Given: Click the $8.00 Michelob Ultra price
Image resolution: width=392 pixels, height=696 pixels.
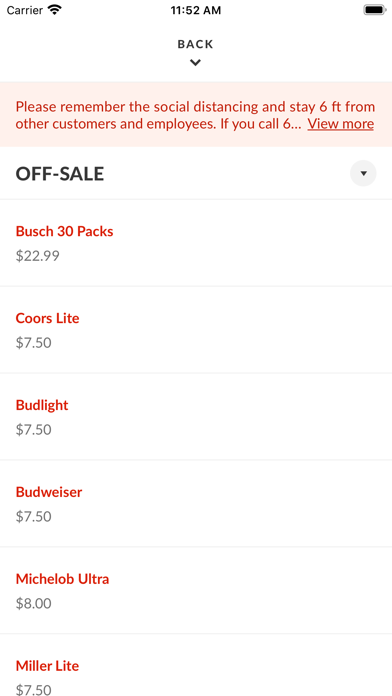Looking at the screenshot, I should coord(34,604).
